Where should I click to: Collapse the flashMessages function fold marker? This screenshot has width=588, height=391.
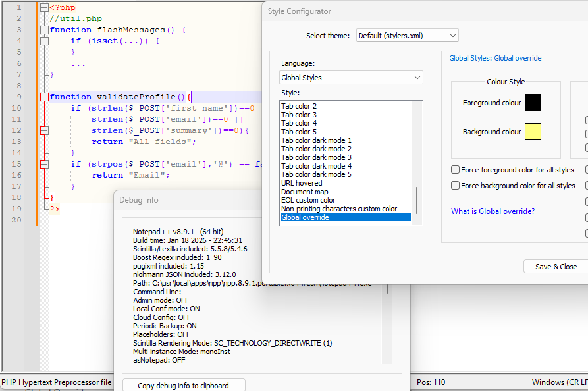point(45,30)
